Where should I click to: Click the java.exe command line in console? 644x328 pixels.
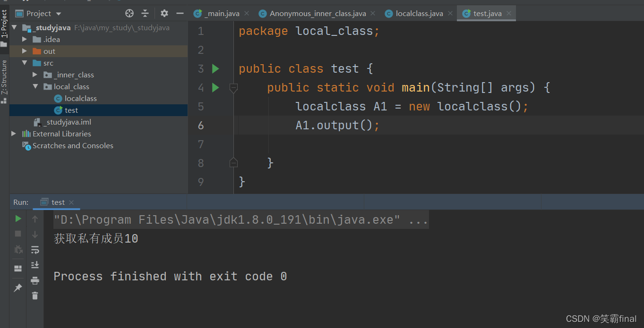click(241, 219)
